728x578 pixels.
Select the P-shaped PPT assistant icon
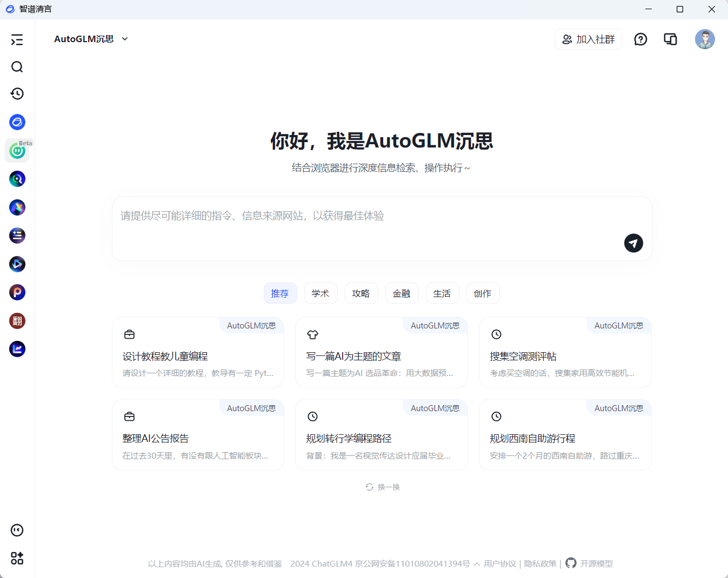(x=17, y=292)
